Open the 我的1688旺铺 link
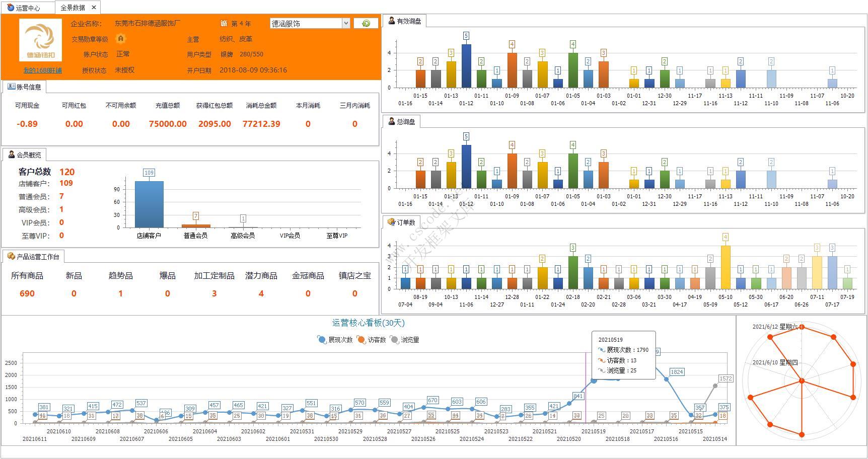The height and width of the screenshot is (459, 868). [42, 70]
